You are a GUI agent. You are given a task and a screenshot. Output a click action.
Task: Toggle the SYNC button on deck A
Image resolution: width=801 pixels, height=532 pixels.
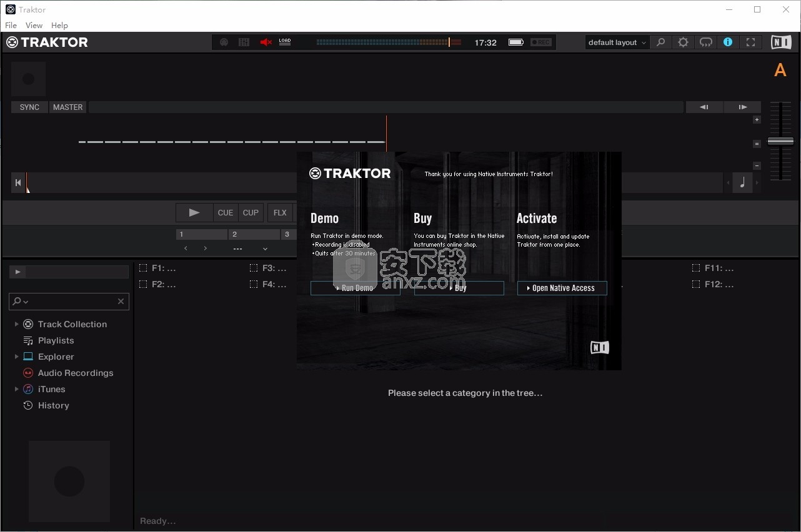tap(29, 107)
